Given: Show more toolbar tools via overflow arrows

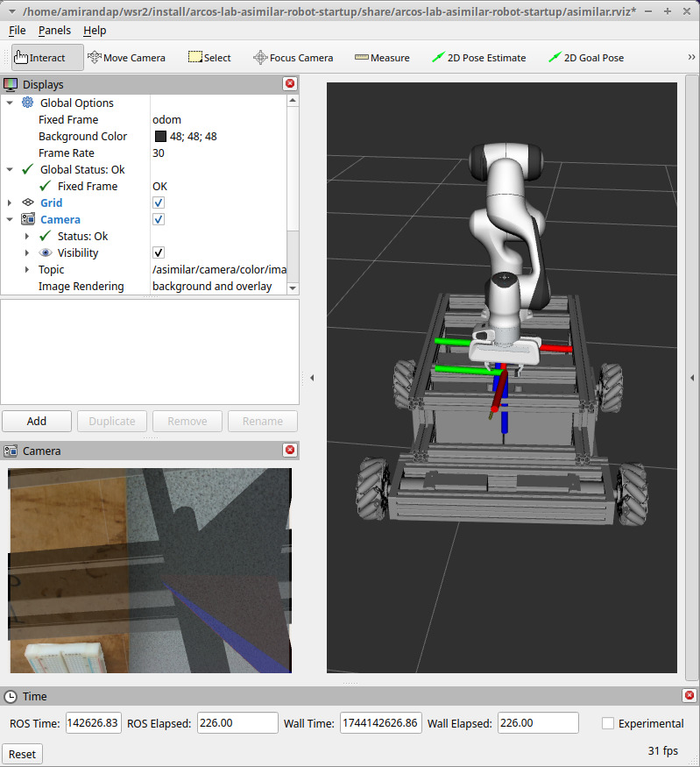Looking at the screenshot, I should [691, 57].
